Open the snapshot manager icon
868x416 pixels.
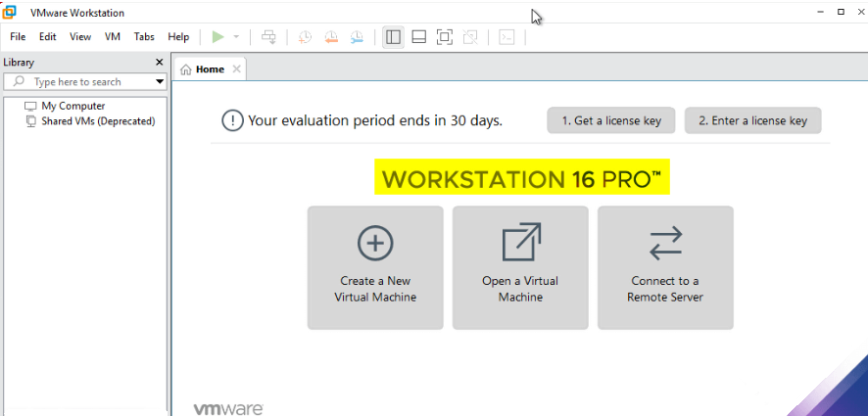(x=357, y=37)
